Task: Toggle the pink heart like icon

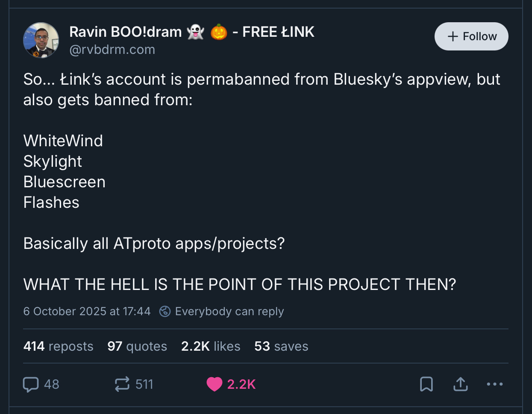Action: [215, 384]
